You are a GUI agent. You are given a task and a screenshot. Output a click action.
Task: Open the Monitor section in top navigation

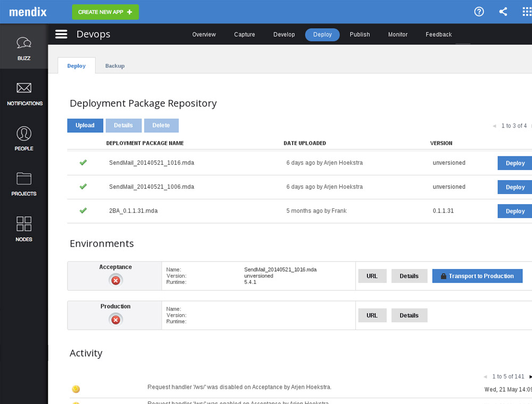click(397, 34)
